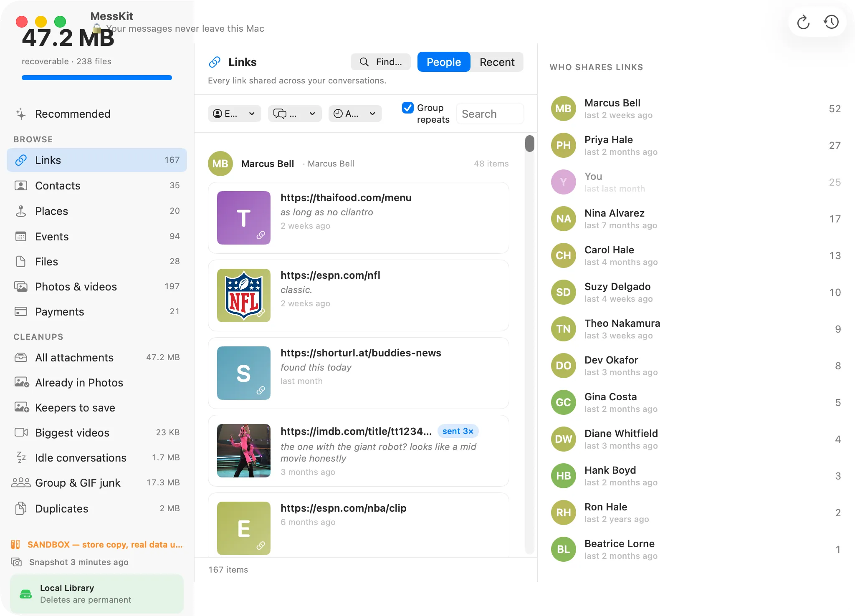Click the Places pin icon
This screenshot has height=616, width=855.
point(21,211)
